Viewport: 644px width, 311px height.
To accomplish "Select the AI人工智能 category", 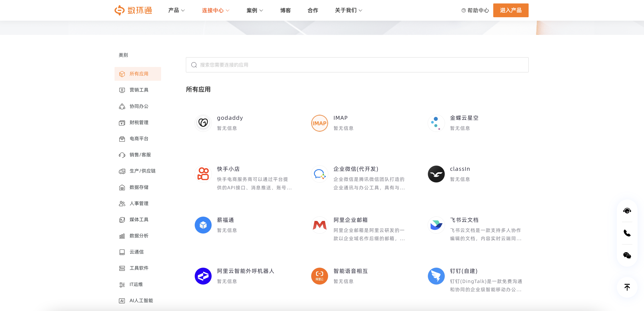I will point(138,301).
